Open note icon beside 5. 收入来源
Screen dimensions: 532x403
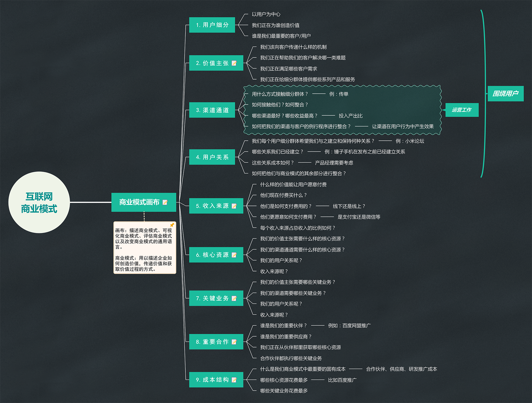[234, 206]
